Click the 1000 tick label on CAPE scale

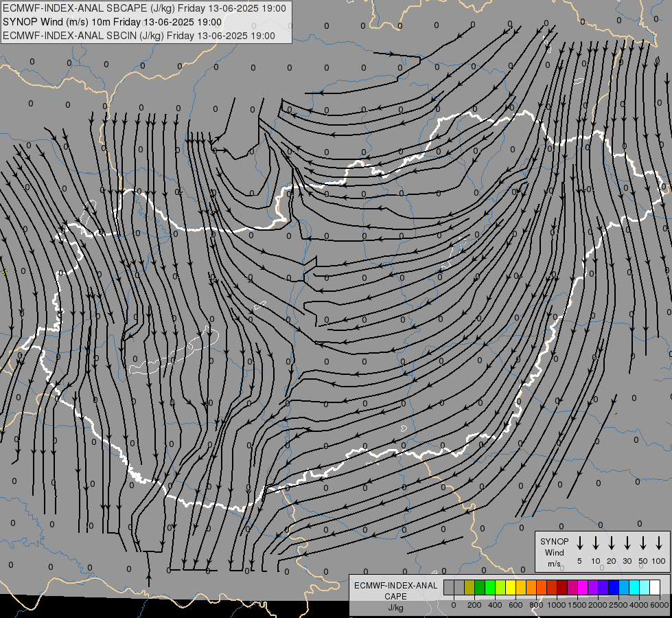point(557,605)
